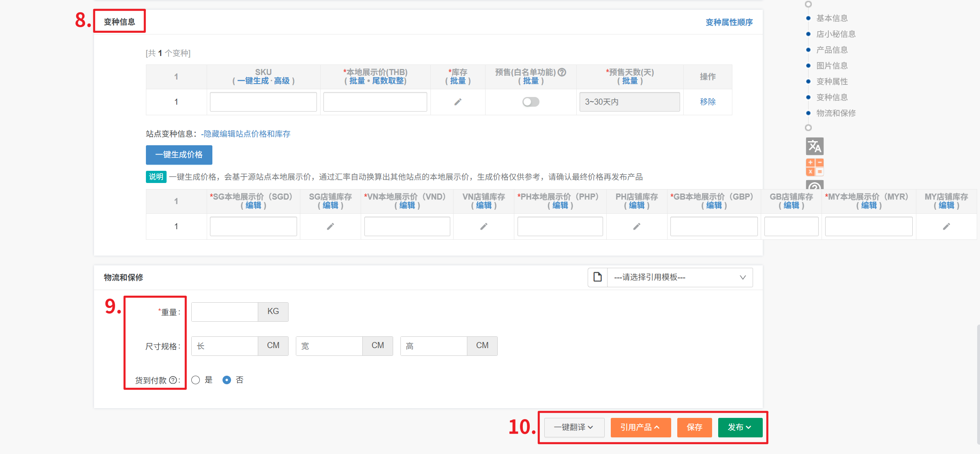Click the presale whitelist help question icon
This screenshot has width=980, height=454.
click(562, 72)
